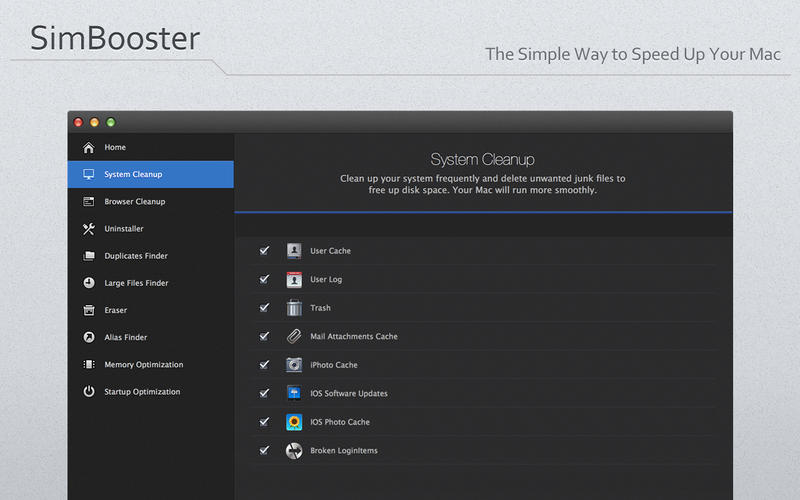Uncheck the Broken LoginItems checkbox

click(x=264, y=450)
